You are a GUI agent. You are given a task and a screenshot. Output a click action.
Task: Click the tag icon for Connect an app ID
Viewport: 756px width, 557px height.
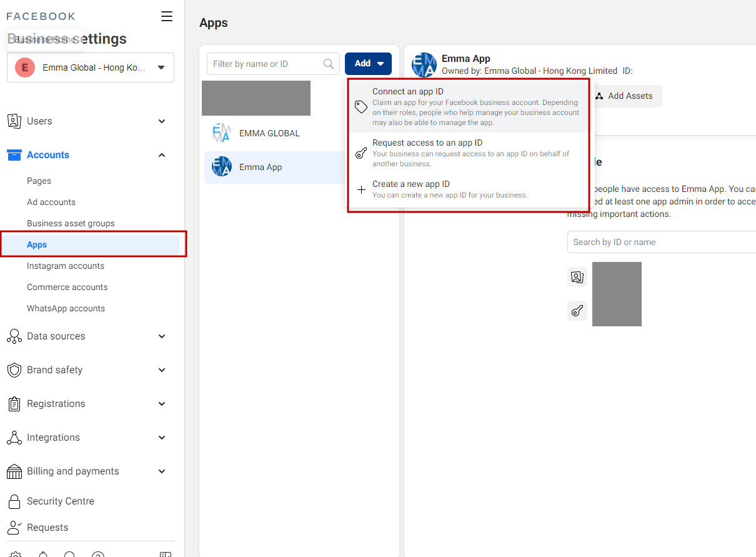(x=361, y=107)
